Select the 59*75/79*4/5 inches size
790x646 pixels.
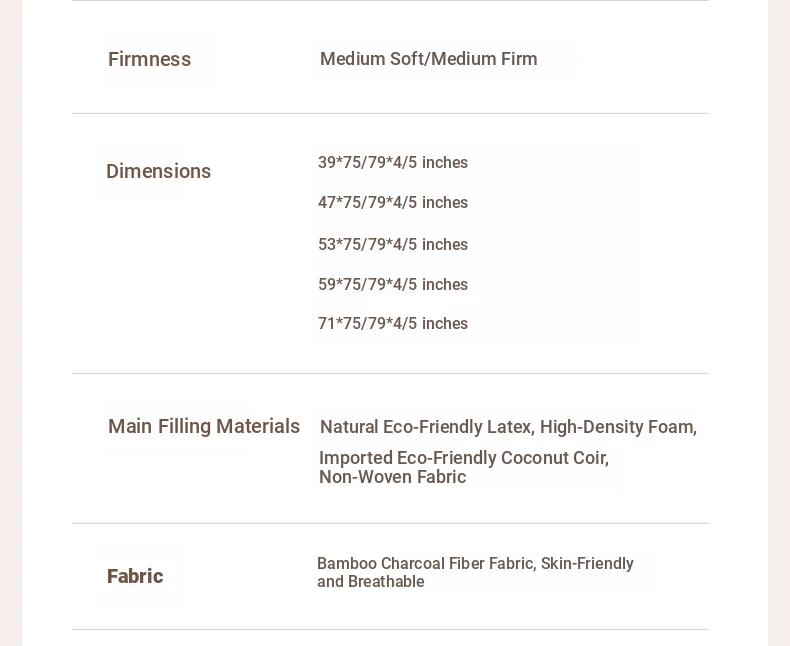pos(393,284)
